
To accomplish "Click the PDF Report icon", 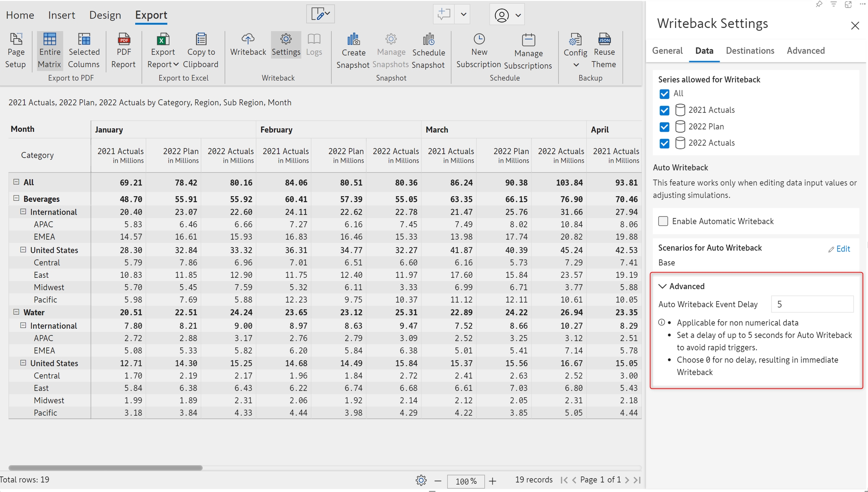I will (x=124, y=40).
